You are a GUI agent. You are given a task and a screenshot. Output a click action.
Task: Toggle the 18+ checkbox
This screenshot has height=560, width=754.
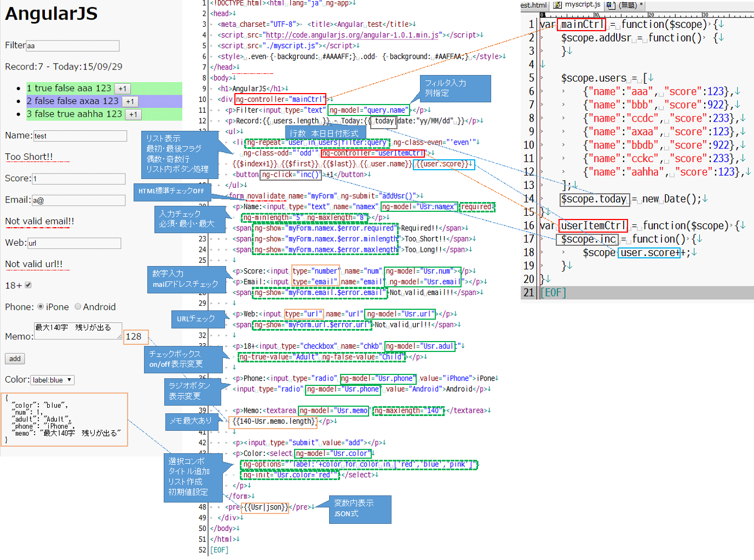(x=28, y=285)
